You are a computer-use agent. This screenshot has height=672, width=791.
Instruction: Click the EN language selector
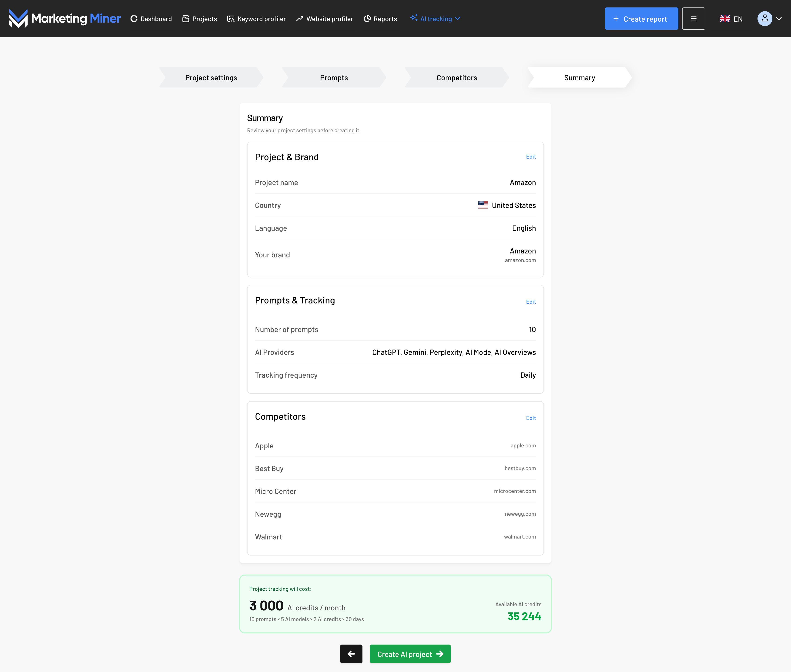point(731,19)
